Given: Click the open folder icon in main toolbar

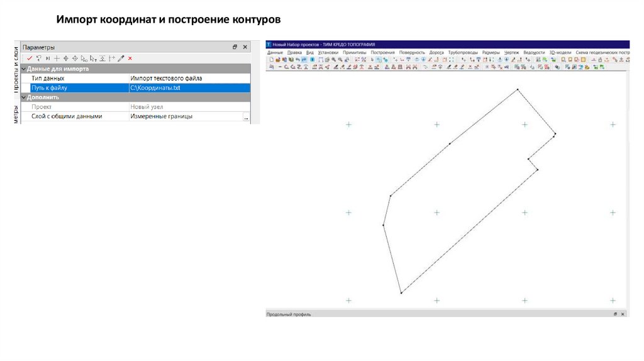Looking at the screenshot, I should [278, 60].
